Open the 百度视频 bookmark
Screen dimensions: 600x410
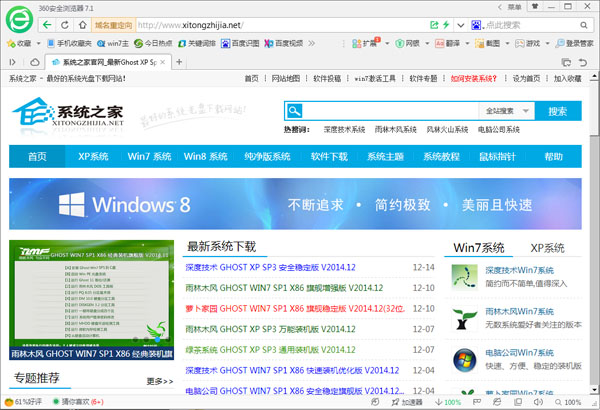point(284,43)
